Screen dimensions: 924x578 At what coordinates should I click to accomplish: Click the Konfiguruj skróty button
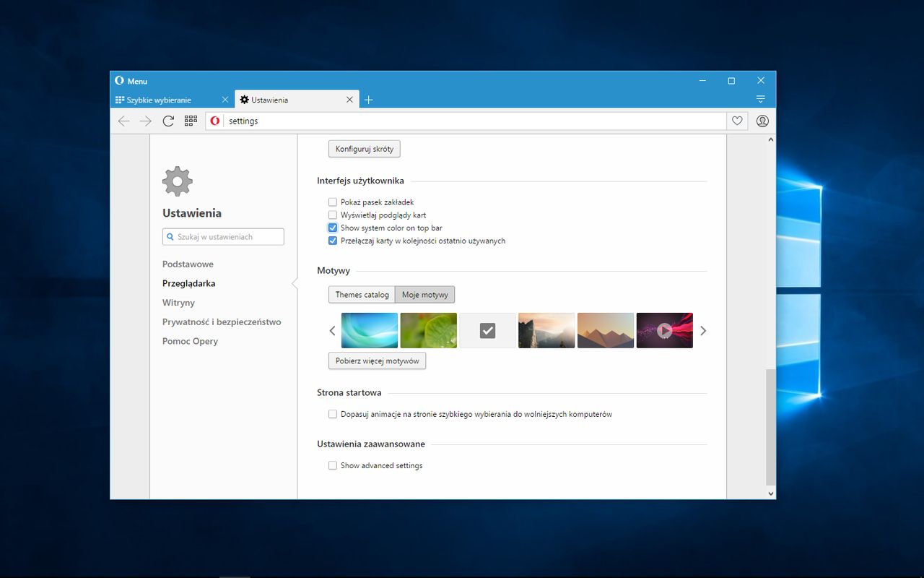[x=364, y=149]
